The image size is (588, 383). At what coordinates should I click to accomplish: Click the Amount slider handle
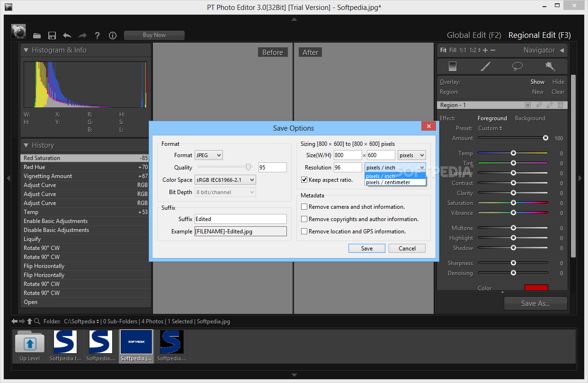tap(545, 138)
